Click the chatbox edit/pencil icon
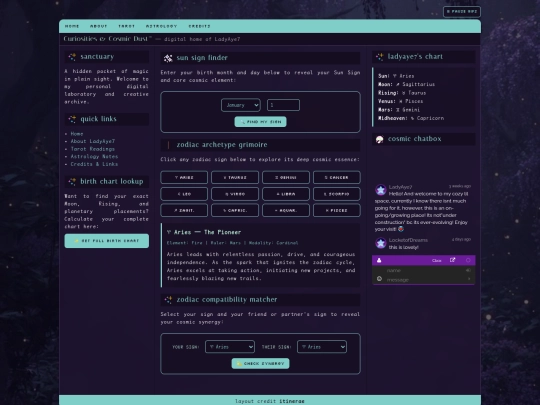 (453, 260)
